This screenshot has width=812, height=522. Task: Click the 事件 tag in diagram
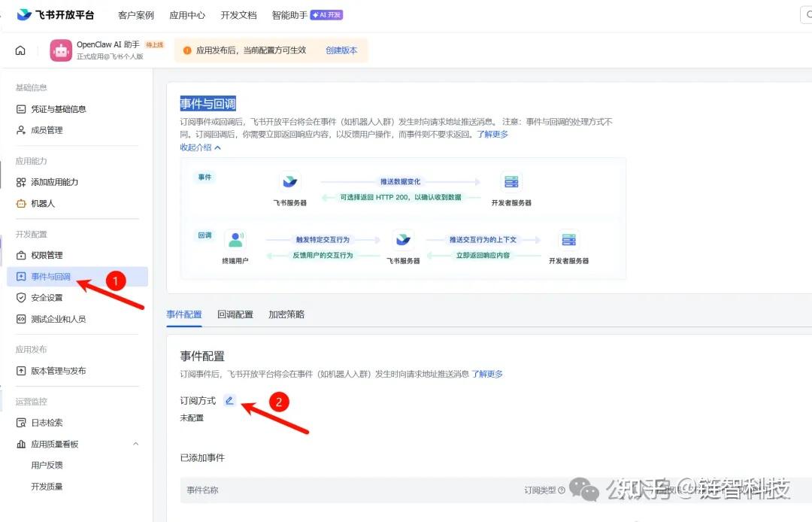pos(205,177)
